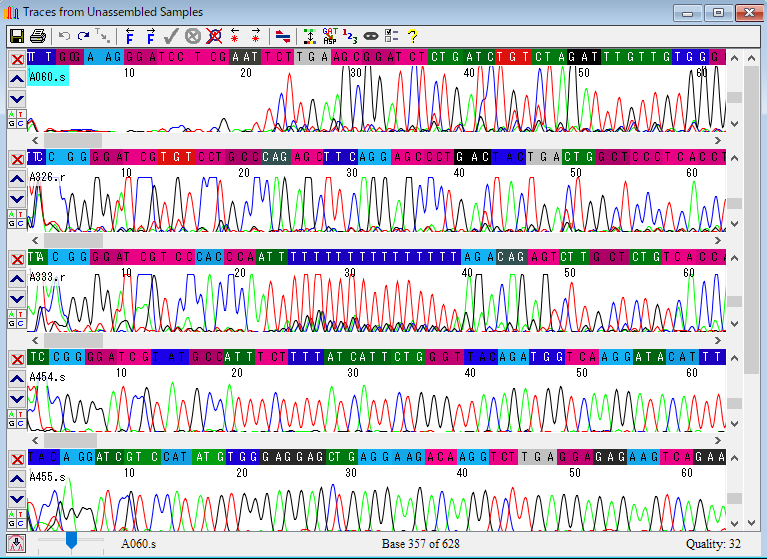Select the A326.r trace label

click(x=47, y=177)
